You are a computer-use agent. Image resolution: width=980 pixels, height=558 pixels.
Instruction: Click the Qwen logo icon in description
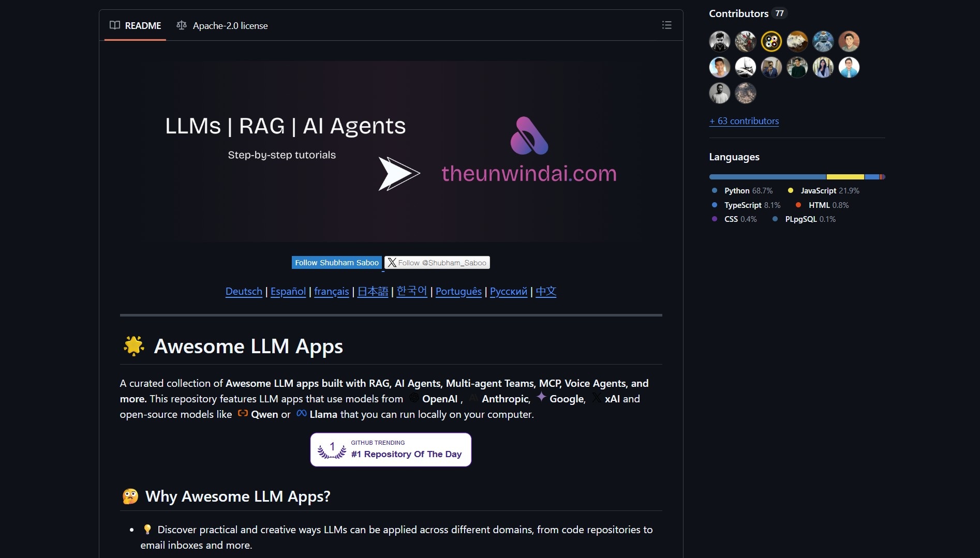tap(243, 413)
